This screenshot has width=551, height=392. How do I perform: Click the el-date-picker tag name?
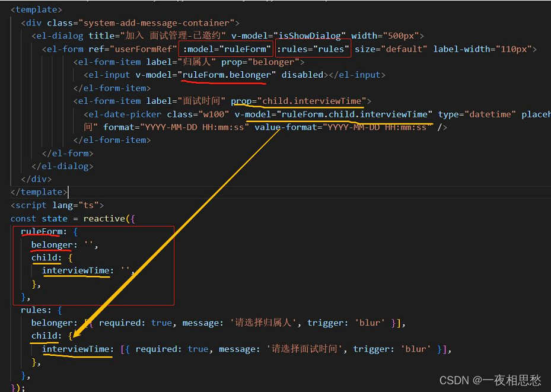(x=125, y=114)
